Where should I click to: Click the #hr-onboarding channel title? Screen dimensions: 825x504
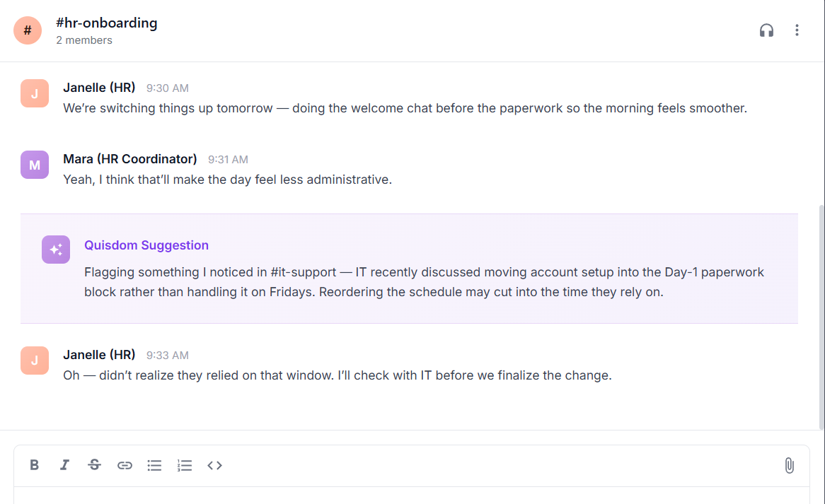tap(106, 23)
